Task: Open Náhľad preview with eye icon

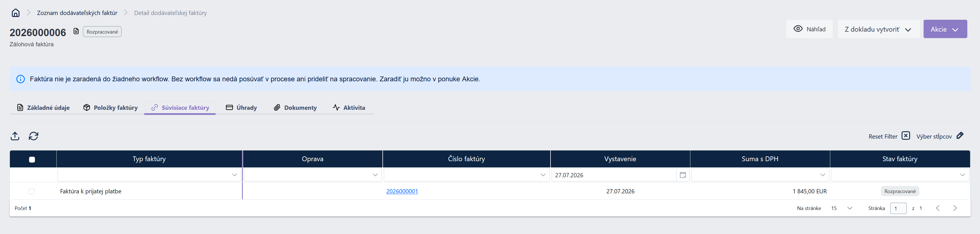Action: point(809,29)
